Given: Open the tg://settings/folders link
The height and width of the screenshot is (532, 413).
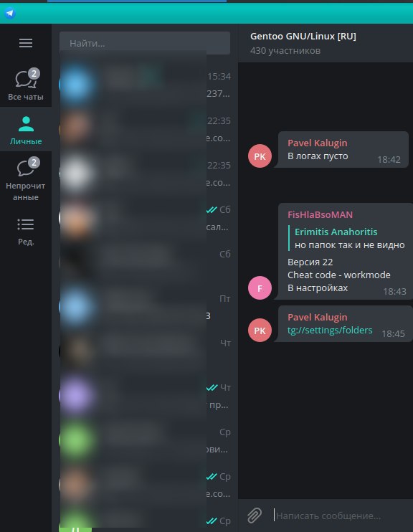Looking at the screenshot, I should (x=330, y=330).
